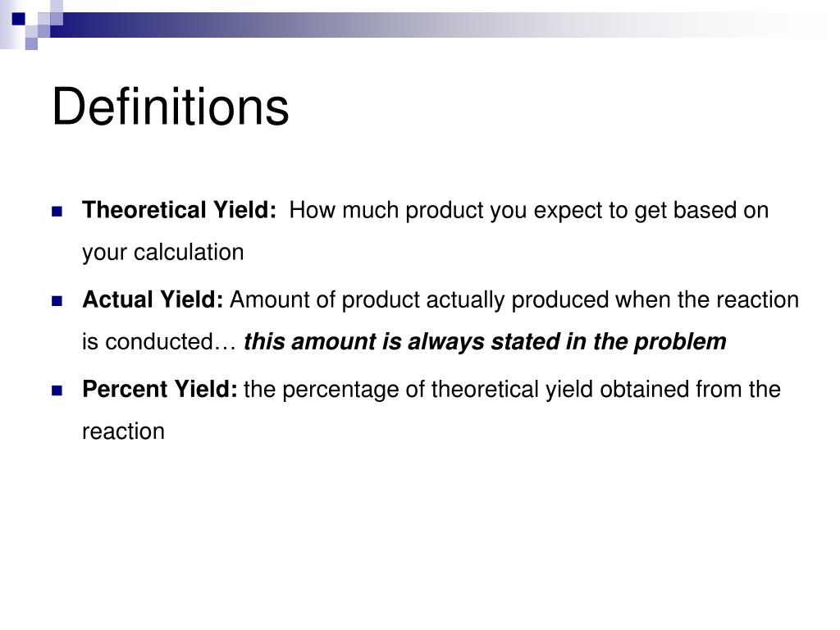Click the Definitions slide title
This screenshot has height=630, width=840.
(171, 107)
